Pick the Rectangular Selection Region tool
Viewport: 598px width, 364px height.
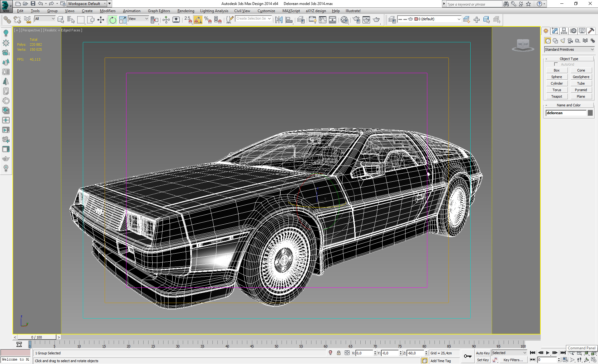coord(81,20)
